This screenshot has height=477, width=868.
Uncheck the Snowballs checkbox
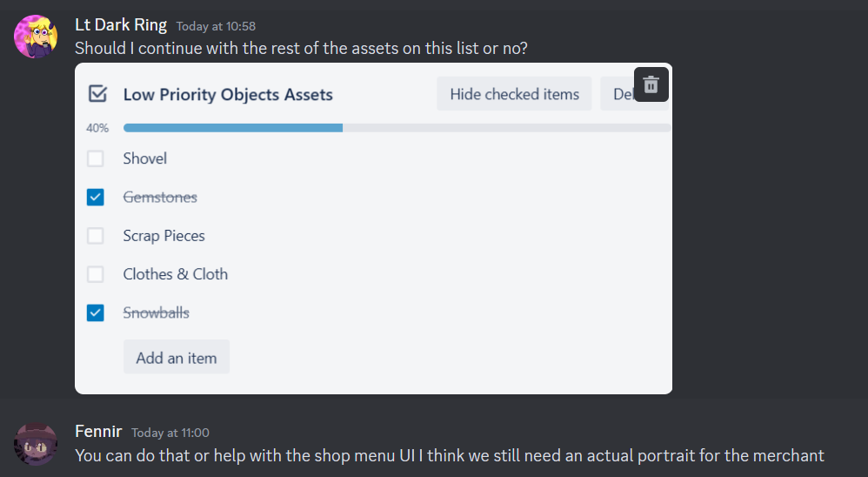pos(96,312)
